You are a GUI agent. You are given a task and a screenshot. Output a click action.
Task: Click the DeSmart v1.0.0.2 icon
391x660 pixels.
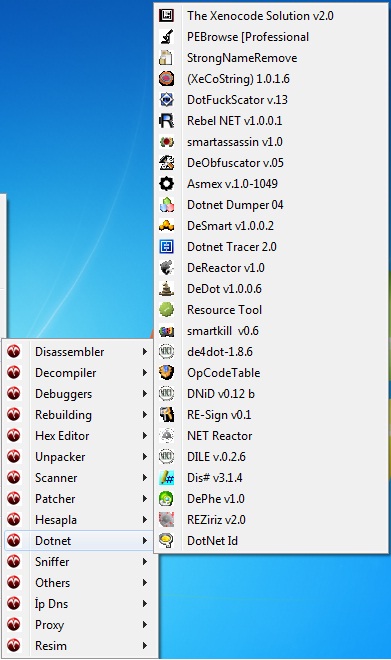pyautogui.click(x=167, y=226)
